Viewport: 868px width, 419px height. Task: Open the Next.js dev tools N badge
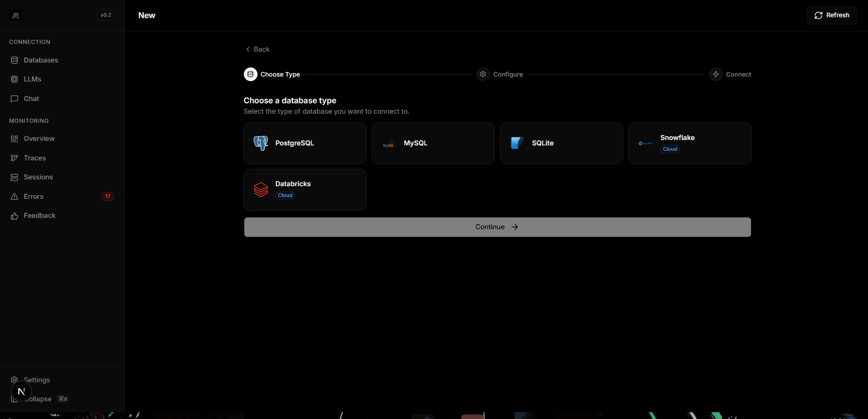(x=21, y=392)
